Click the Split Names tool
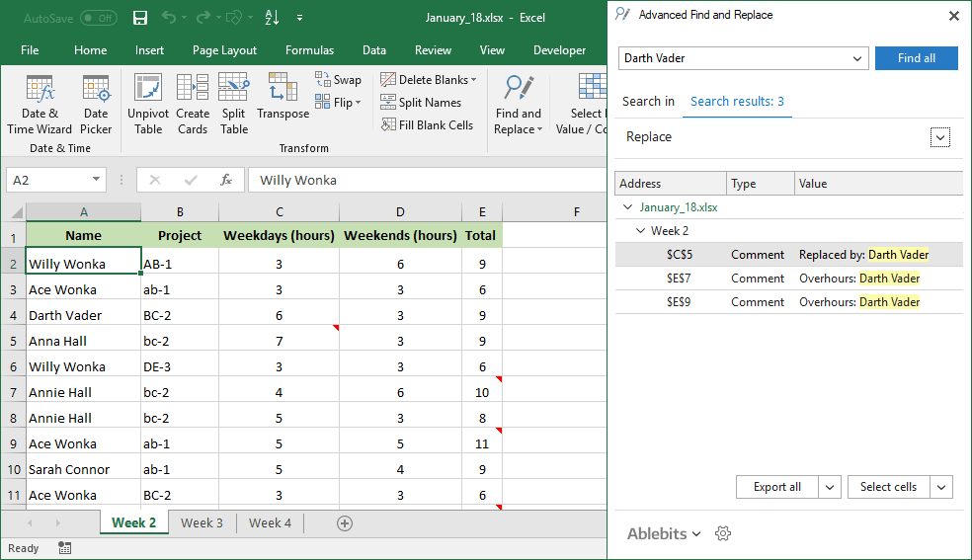 pos(421,102)
